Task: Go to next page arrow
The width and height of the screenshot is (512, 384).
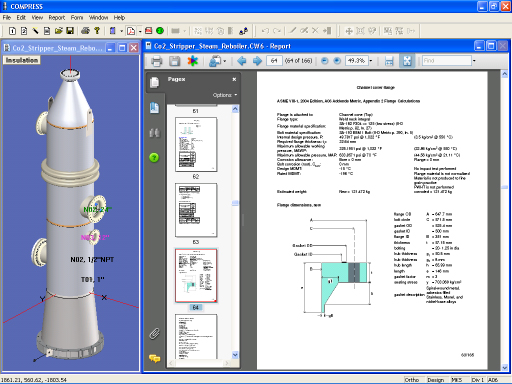Action: tap(257, 61)
